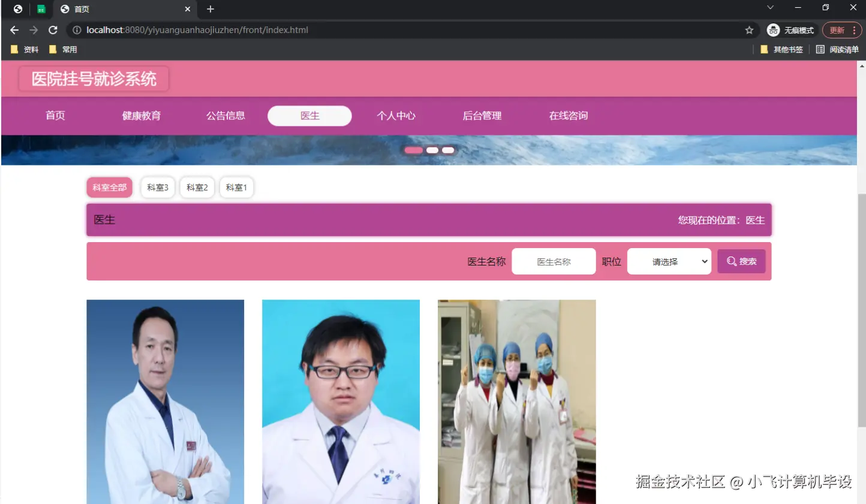
Task: Click the tab search chevron near window controls
Action: 769,8
